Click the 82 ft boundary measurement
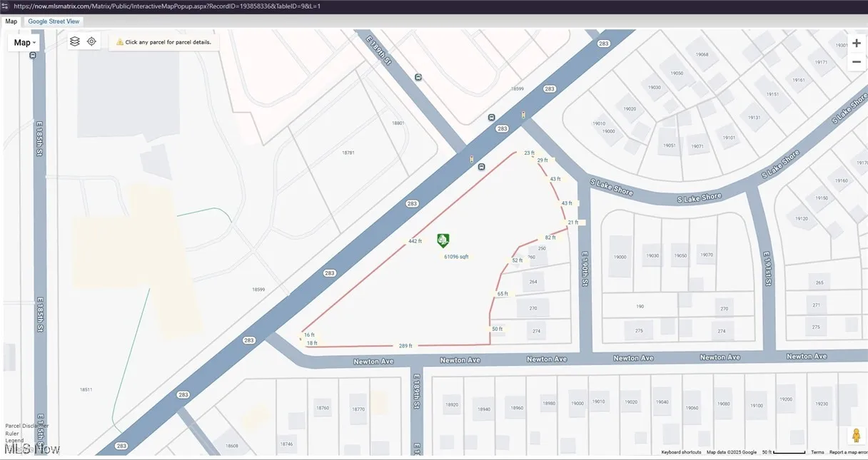Viewport: 868px width, 460px height. pos(550,237)
